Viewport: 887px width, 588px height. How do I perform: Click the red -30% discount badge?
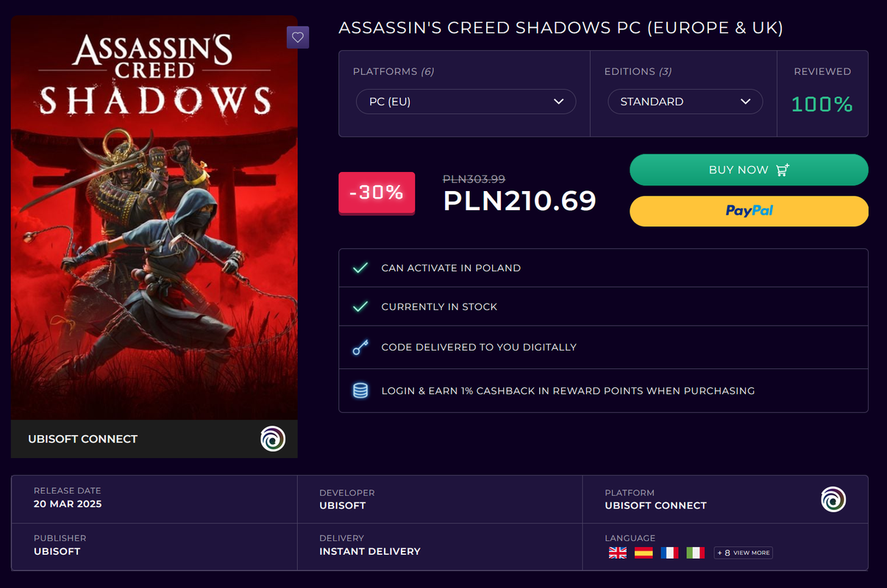coord(377,193)
